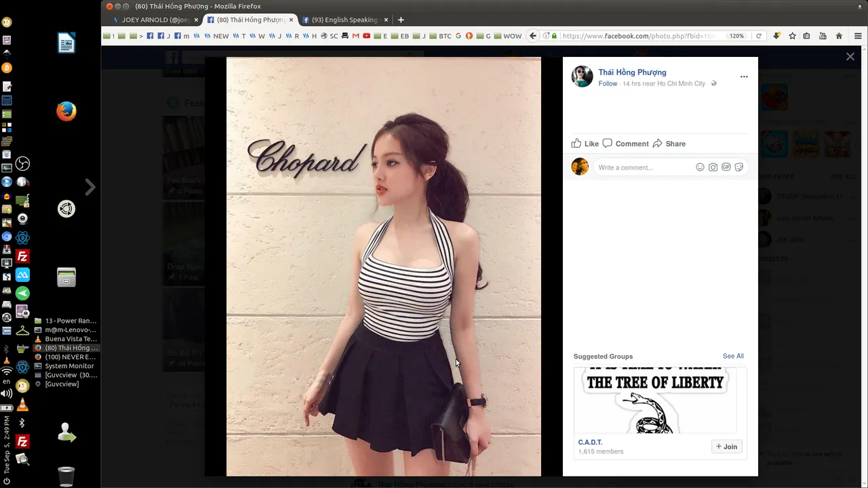Viewport: 868px width, 488px height.
Task: Open the Bitcoin icon in the panel
Action: coord(7,68)
